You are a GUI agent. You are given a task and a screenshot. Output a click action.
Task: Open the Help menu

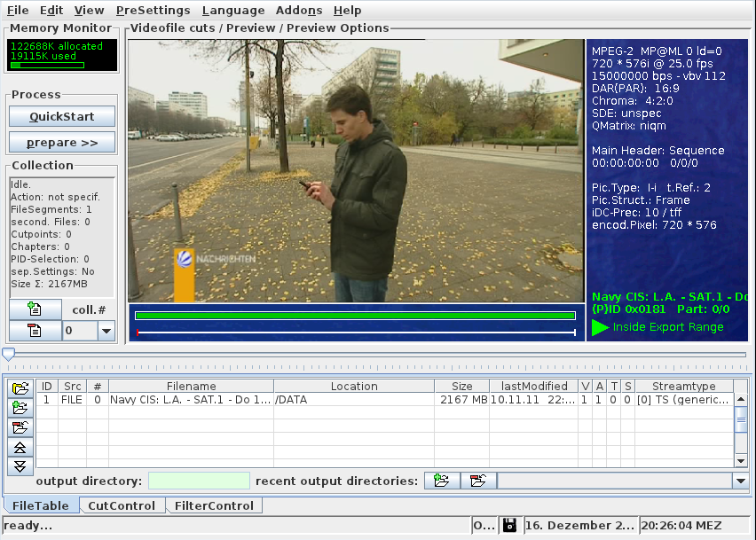(347, 10)
